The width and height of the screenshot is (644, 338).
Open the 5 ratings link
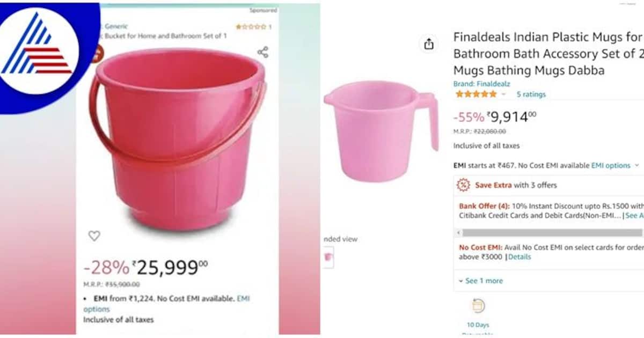(531, 94)
